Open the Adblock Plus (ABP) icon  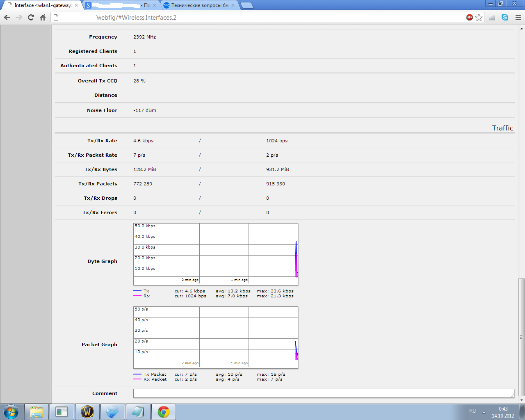[x=470, y=17]
